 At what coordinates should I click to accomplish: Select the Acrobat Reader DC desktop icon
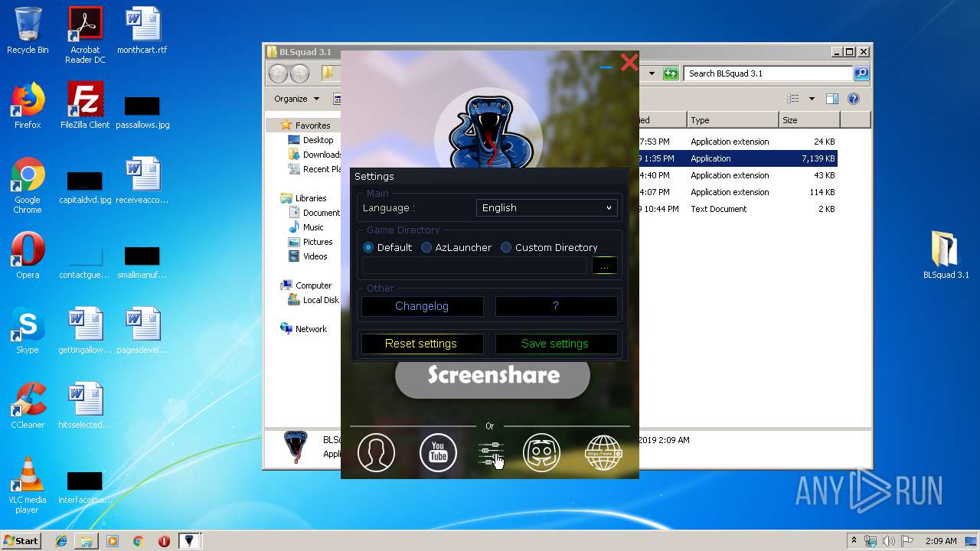[85, 35]
